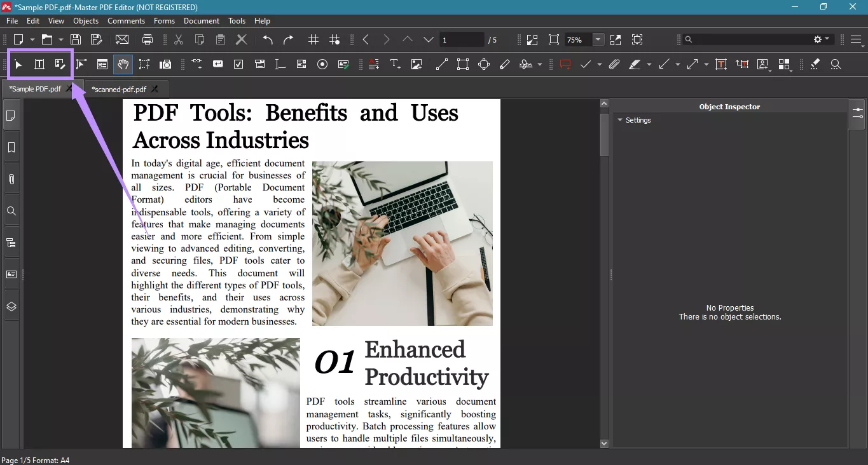Pick the Pencil drawing tool
Image resolution: width=868 pixels, height=465 pixels.
click(504, 64)
